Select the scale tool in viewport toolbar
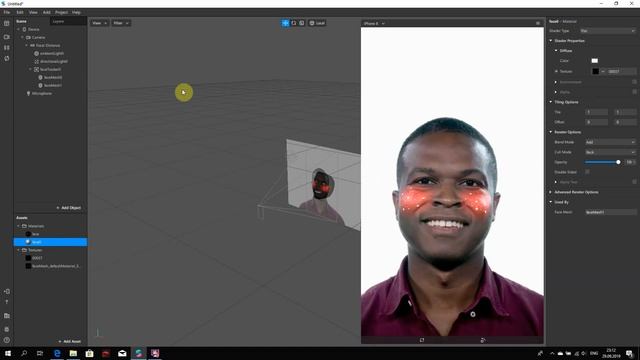 coord(302,23)
